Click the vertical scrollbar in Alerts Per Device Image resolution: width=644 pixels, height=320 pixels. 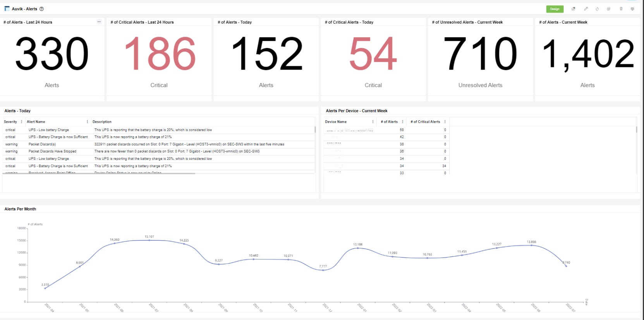pos(636,130)
